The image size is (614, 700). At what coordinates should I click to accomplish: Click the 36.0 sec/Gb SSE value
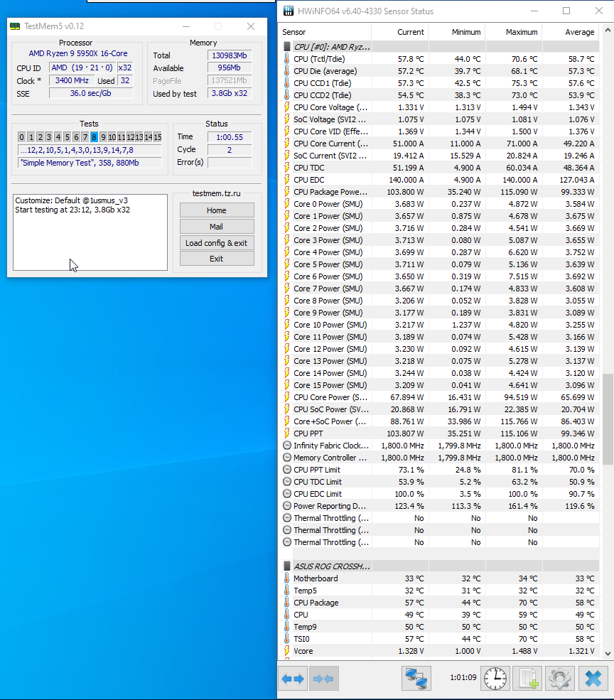[x=91, y=93]
